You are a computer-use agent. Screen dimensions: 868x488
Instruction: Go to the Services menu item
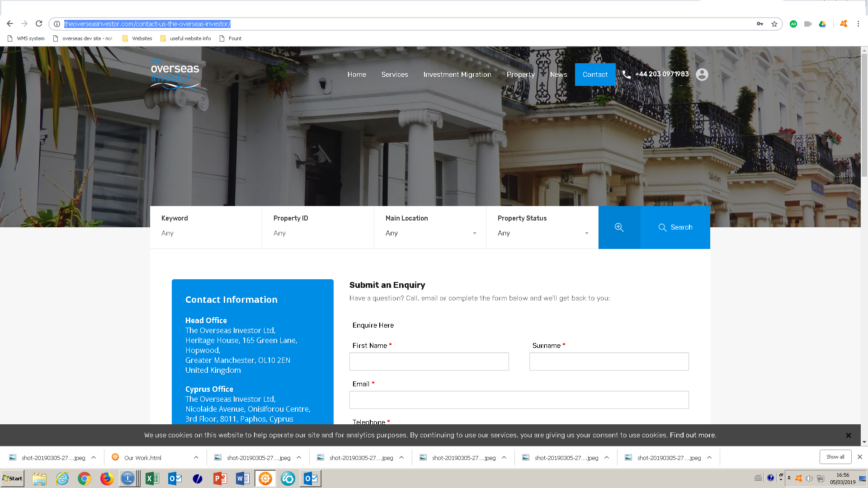coord(394,75)
